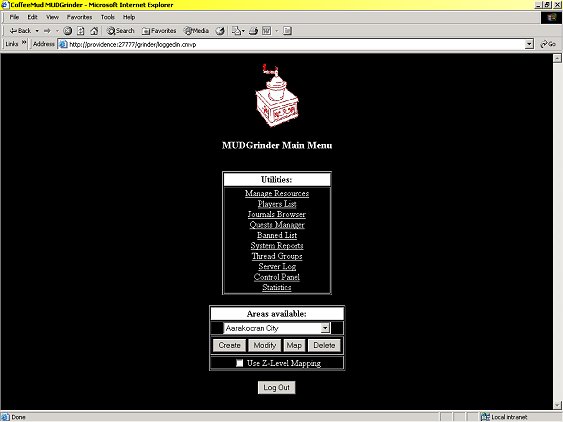
Task: Open the Tools menu
Action: (107, 17)
